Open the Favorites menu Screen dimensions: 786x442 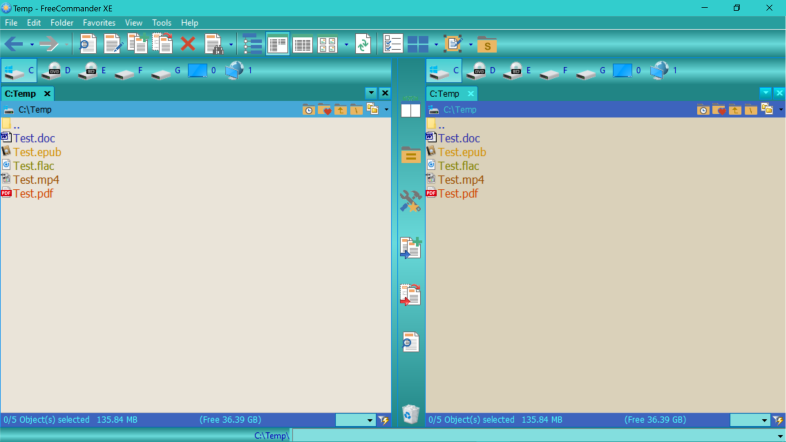pos(99,23)
